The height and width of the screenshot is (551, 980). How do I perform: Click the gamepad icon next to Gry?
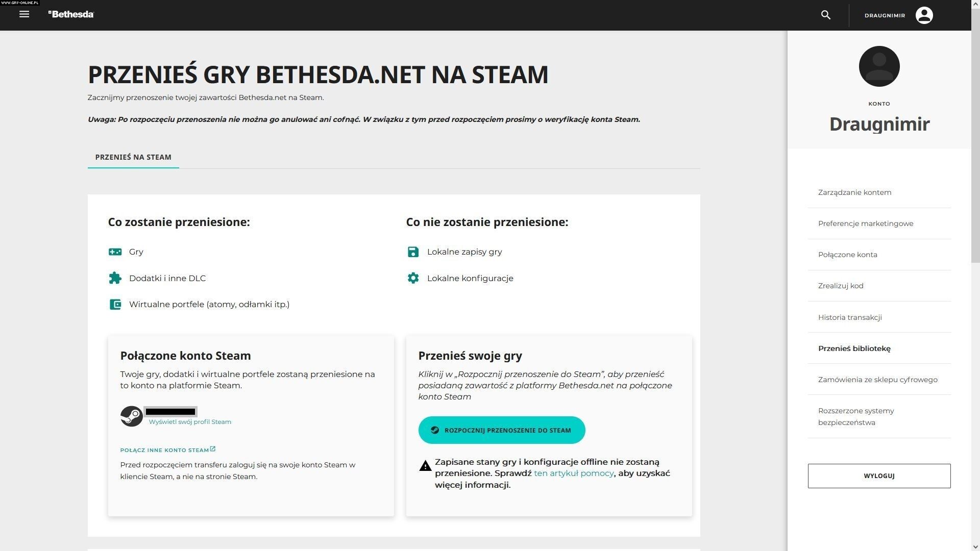click(x=115, y=252)
